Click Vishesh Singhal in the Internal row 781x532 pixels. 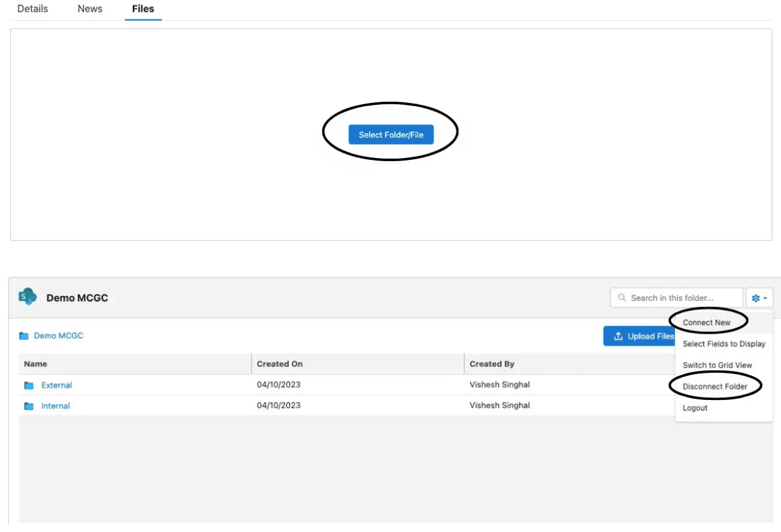(500, 406)
